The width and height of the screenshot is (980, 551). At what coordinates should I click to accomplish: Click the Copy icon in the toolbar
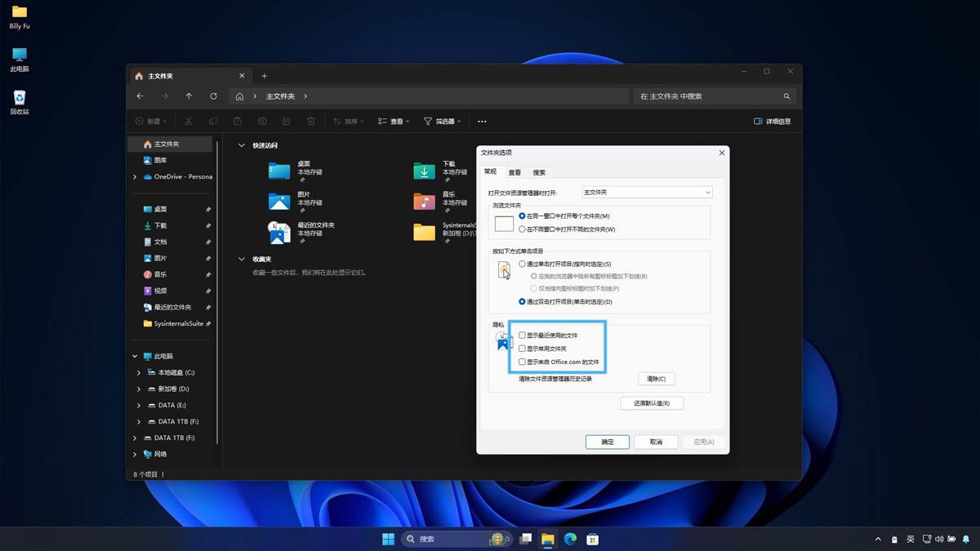pyautogui.click(x=213, y=121)
